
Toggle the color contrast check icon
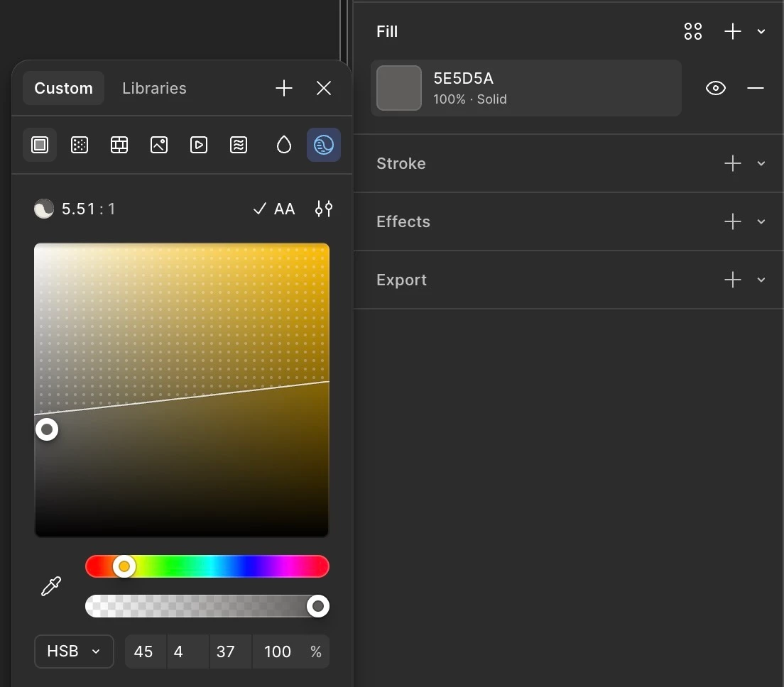[x=324, y=145]
